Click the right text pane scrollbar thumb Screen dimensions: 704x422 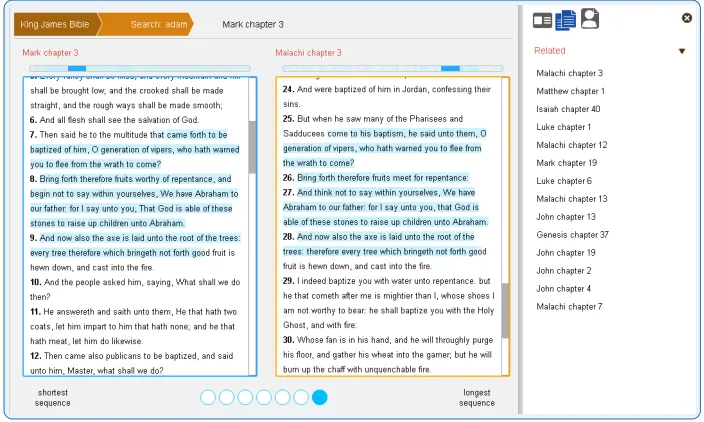[505, 311]
